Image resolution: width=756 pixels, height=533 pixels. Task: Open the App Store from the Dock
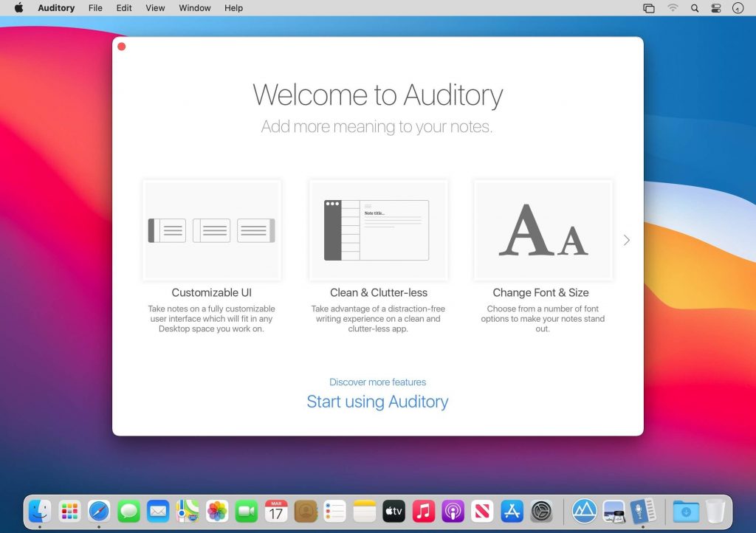coord(512,510)
